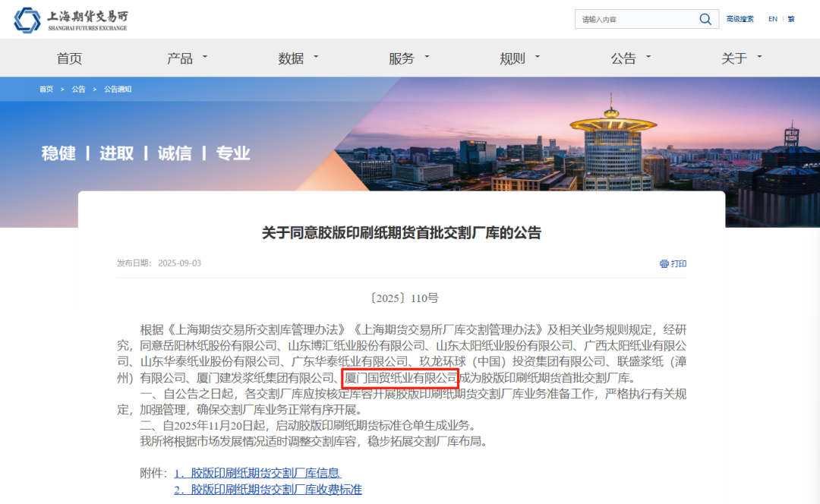Viewport: 820px width, 504px height.
Task: Open the 数据 navigation menu
Action: (291, 58)
